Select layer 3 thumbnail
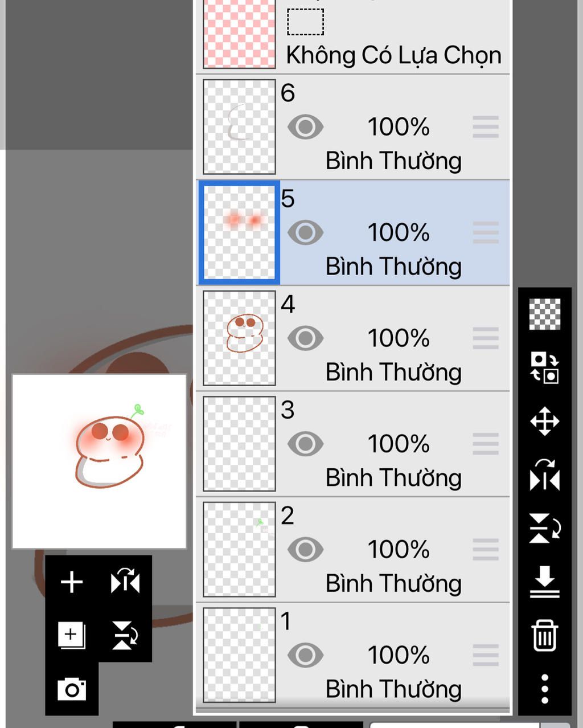The height and width of the screenshot is (728, 583). 239,444
